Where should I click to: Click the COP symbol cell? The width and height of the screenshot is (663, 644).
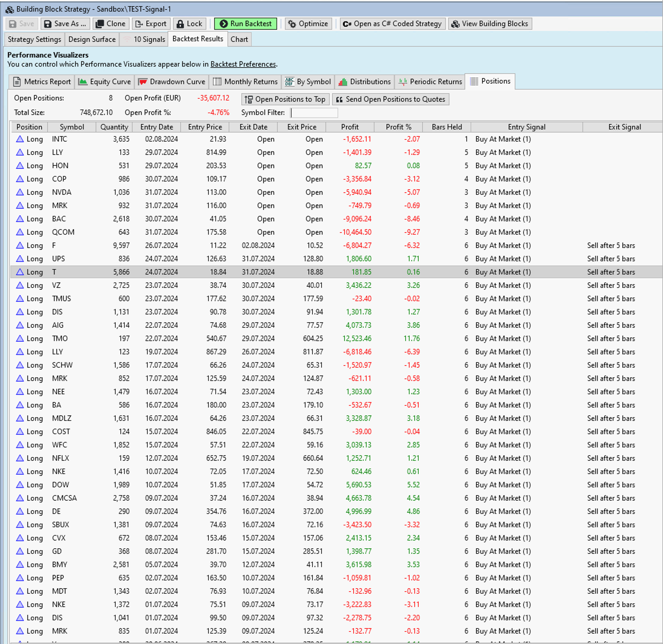(x=59, y=179)
